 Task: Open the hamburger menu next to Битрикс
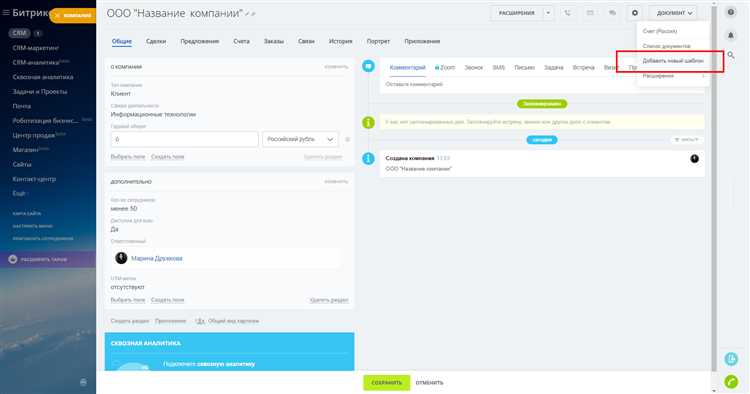6,13
